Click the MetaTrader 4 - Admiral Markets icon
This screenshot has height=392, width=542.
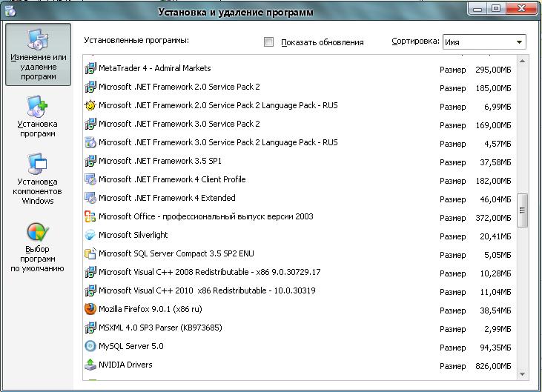(x=90, y=68)
